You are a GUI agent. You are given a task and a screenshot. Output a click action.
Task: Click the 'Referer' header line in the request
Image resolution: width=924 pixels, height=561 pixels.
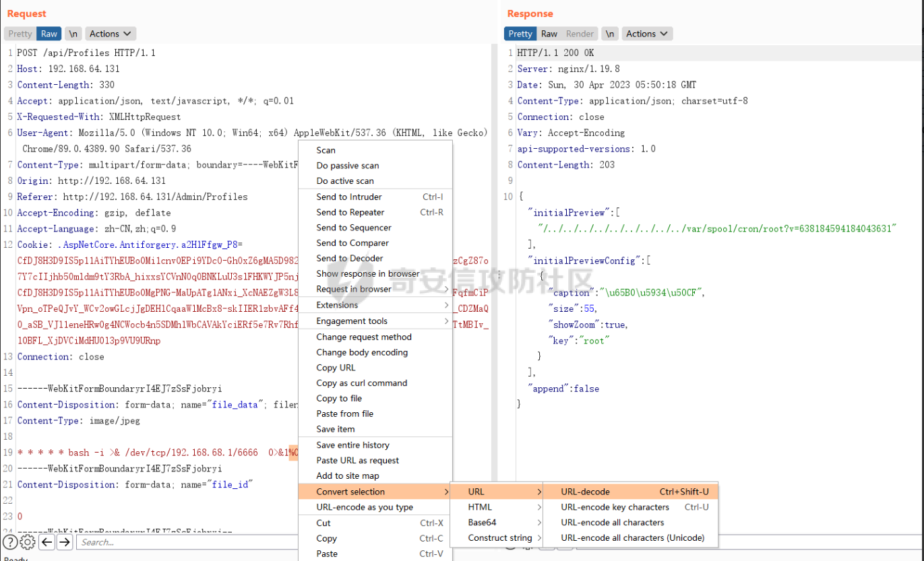point(132,197)
